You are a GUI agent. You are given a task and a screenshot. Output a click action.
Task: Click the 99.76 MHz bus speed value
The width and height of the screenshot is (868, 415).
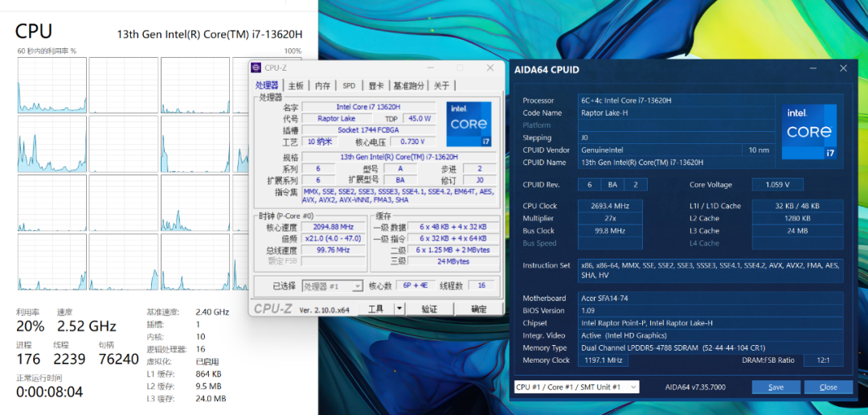tap(333, 250)
